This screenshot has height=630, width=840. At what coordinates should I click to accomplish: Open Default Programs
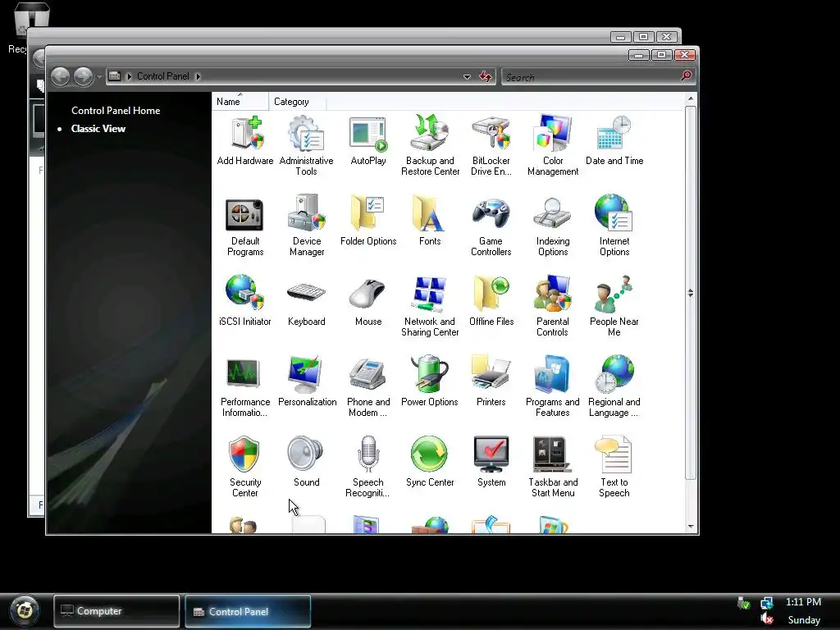tap(245, 226)
